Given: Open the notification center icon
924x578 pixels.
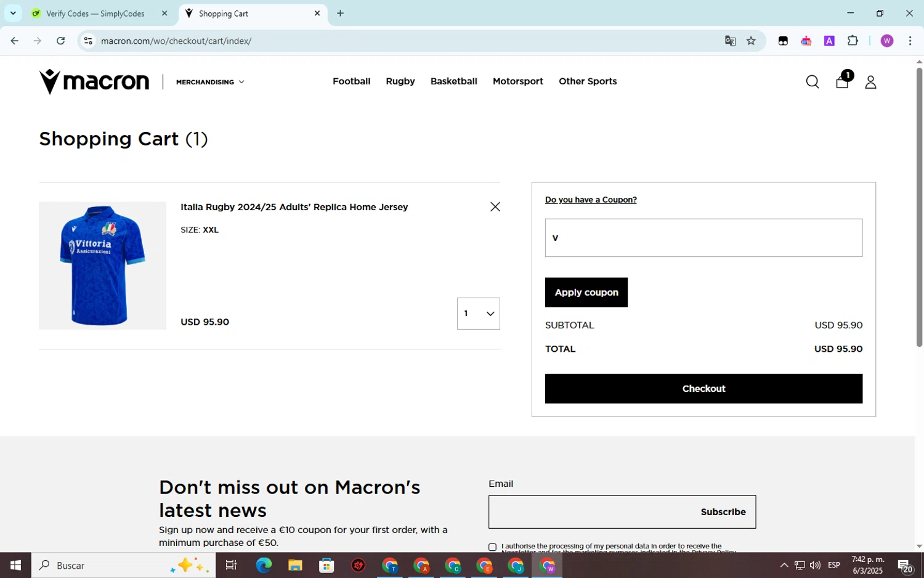Looking at the screenshot, I should pyautogui.click(x=904, y=565).
